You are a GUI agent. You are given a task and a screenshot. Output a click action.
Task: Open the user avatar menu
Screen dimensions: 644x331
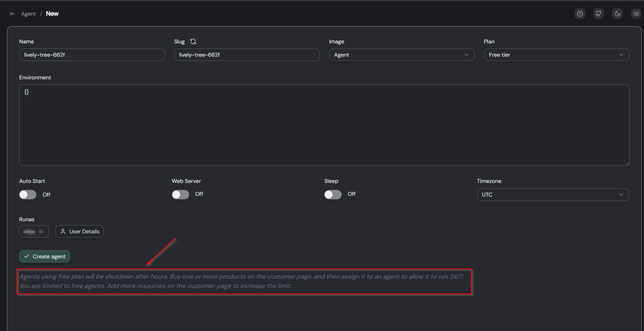[x=636, y=14]
